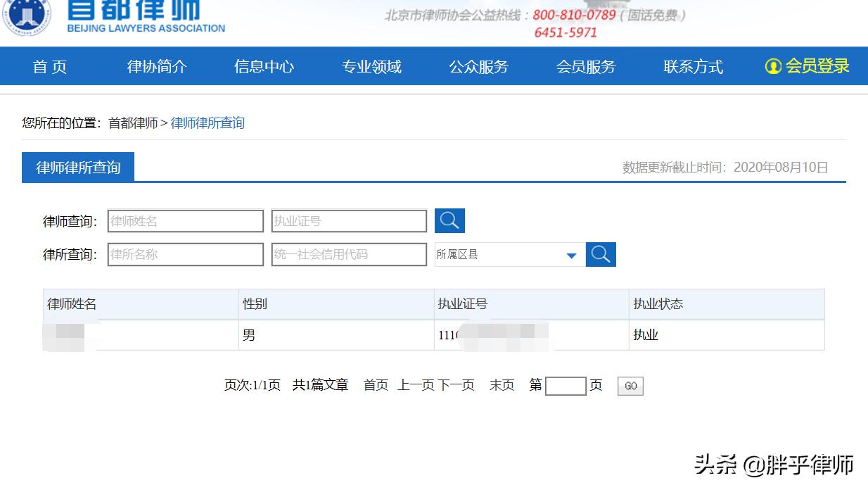Select the 律师律所查询 tab
Viewport: 868px width, 490px height.
(x=77, y=167)
